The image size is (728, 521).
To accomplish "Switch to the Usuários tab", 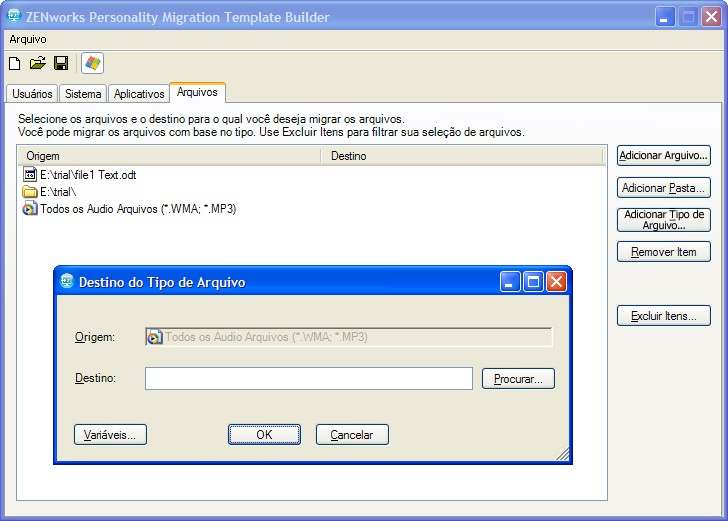I will coord(32,94).
